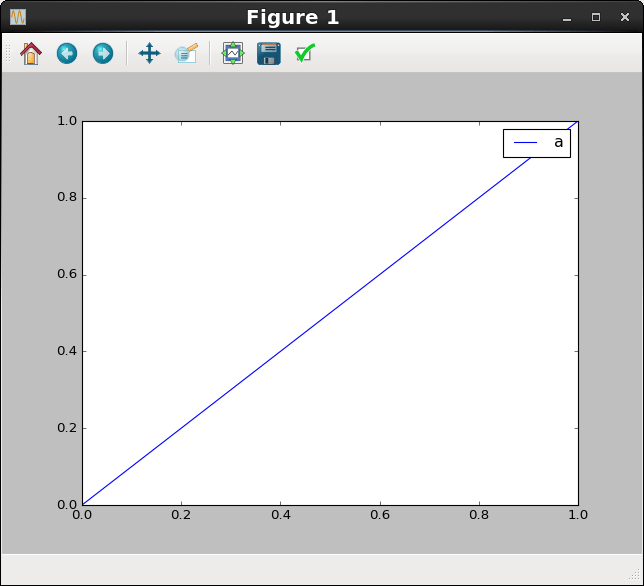Open Edit axis parameters with the checkmark icon
644x586 pixels.
[x=305, y=53]
